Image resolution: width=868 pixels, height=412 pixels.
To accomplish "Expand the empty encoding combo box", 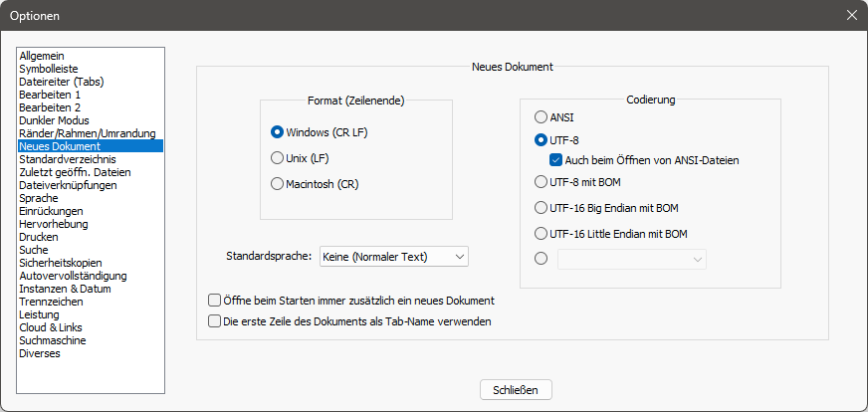I will click(x=632, y=259).
